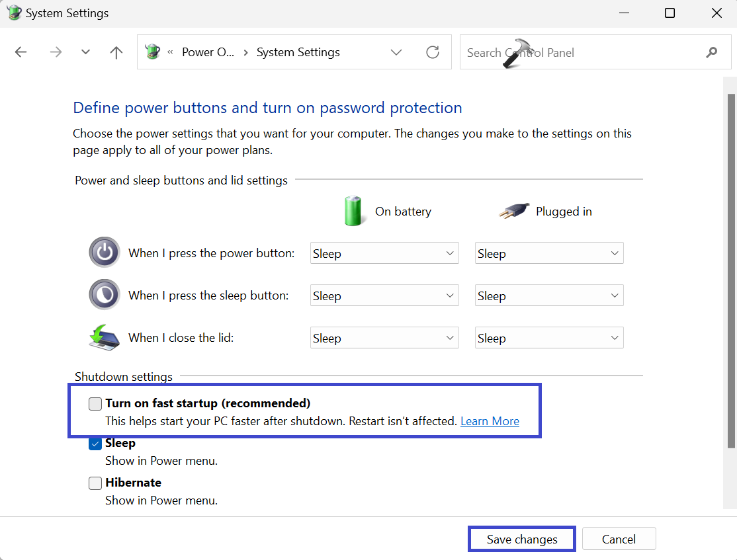Click the Up one level arrow

pyautogui.click(x=116, y=52)
